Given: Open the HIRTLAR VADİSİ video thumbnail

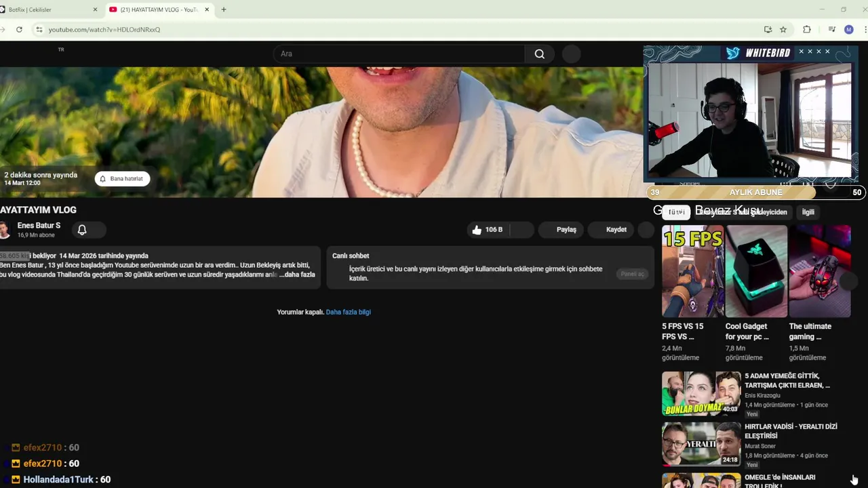Looking at the screenshot, I should pyautogui.click(x=702, y=445).
